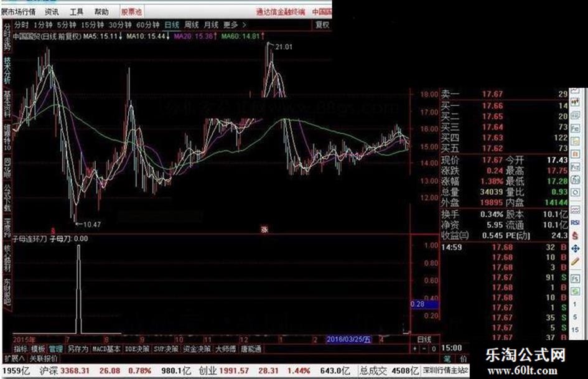Select the 周线 weekly chart tab
This screenshot has width=588, height=379.
pyautogui.click(x=192, y=25)
